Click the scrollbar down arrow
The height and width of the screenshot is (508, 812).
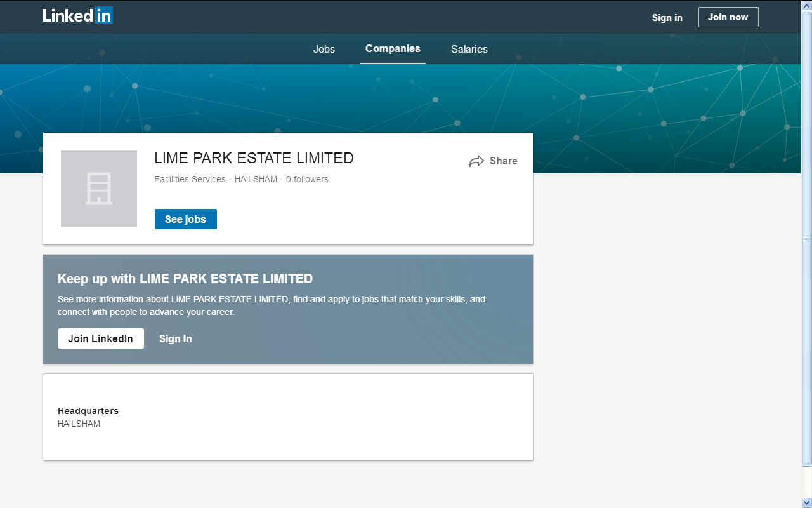(806, 502)
